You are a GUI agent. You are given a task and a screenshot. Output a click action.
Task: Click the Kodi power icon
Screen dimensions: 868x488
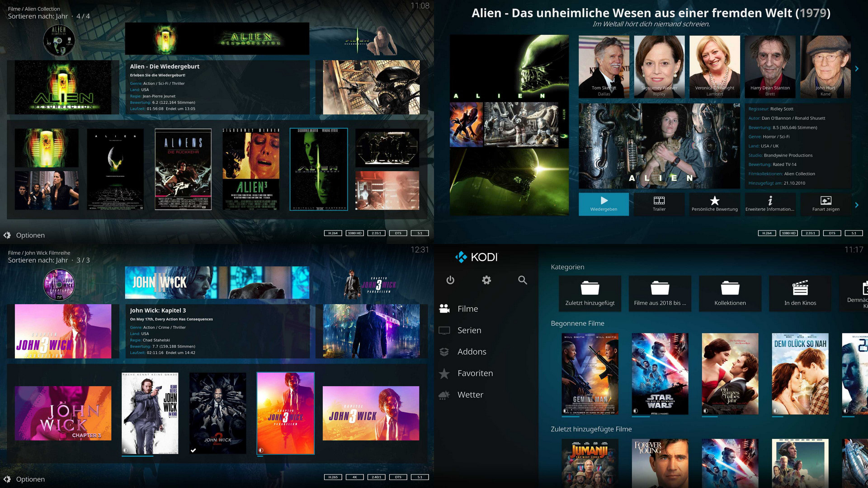450,280
